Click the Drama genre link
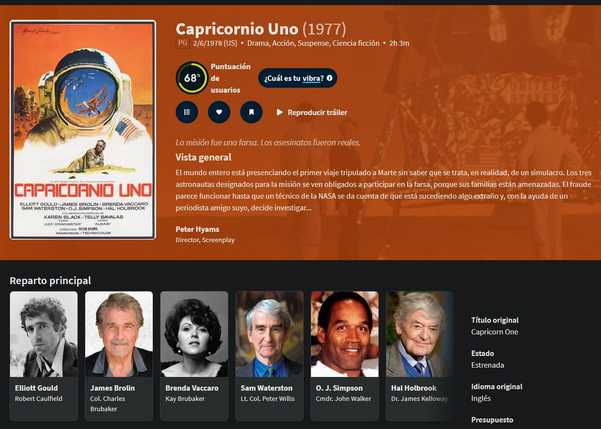 258,43
